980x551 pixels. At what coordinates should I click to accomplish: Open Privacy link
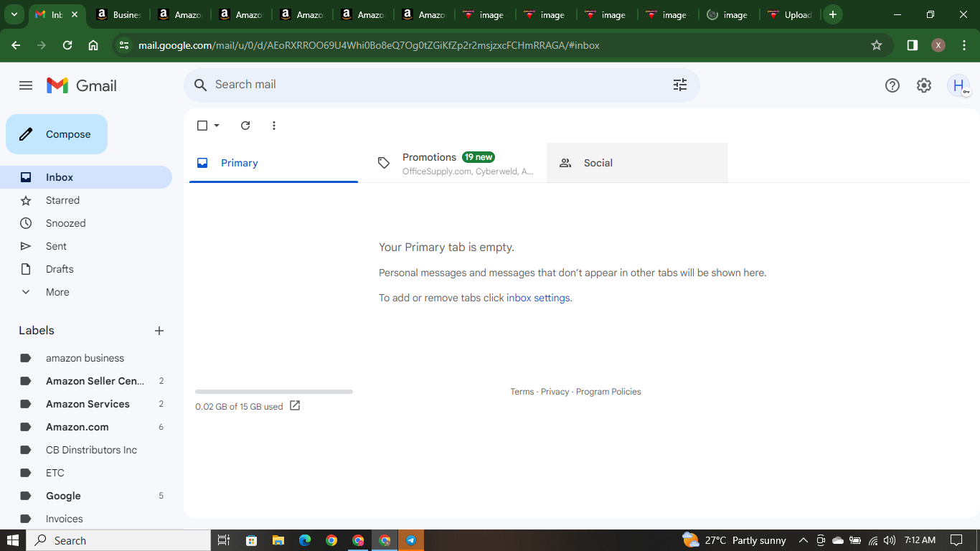(555, 392)
